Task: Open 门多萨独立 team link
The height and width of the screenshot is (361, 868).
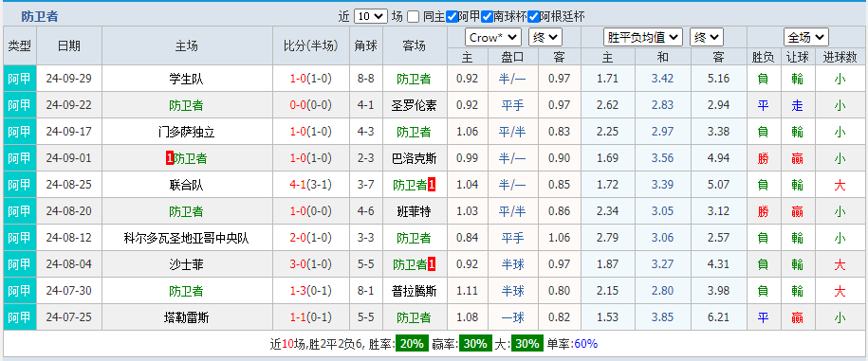Action: tap(187, 132)
